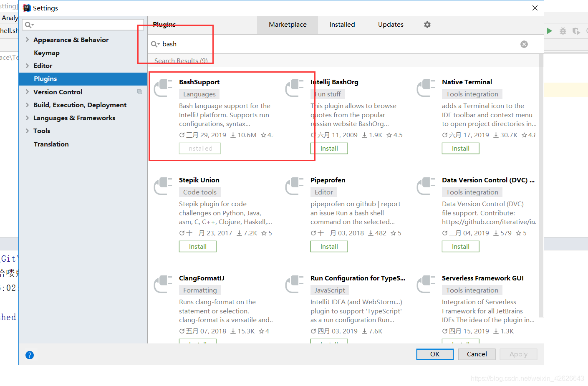The width and height of the screenshot is (588, 386).
Task: Click the JavaScript tag
Action: tap(330, 290)
